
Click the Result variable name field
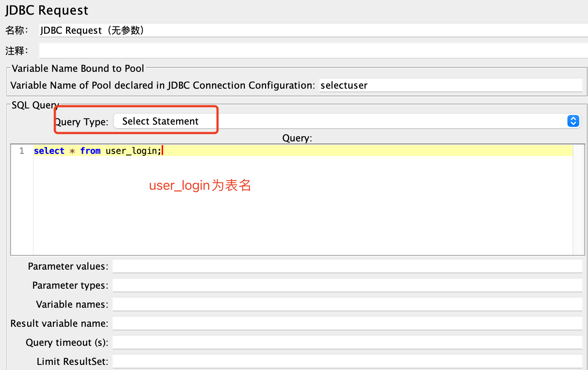[x=347, y=323]
